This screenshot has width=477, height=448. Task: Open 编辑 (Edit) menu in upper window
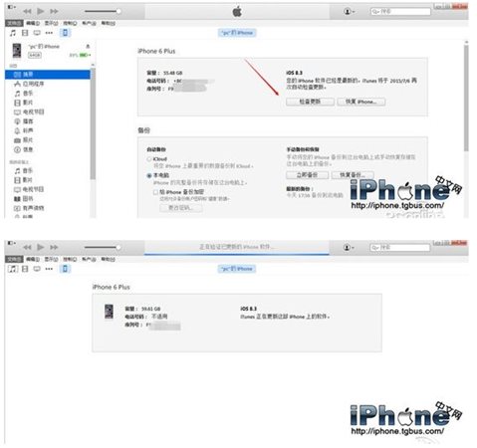tap(33, 23)
